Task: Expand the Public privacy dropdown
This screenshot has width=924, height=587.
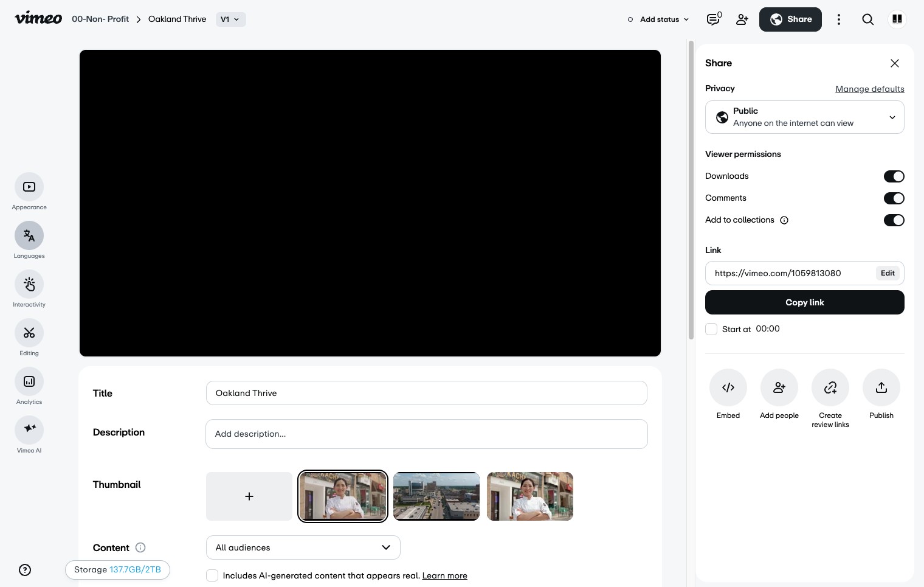Action: click(805, 117)
